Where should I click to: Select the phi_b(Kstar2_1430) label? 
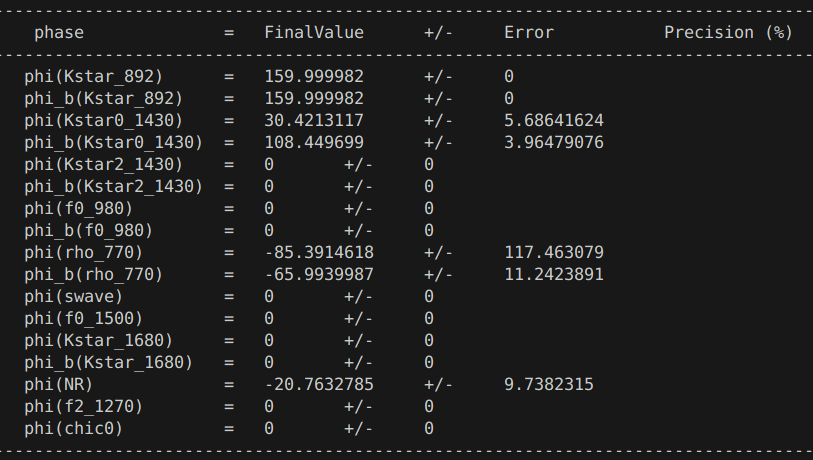114,186
